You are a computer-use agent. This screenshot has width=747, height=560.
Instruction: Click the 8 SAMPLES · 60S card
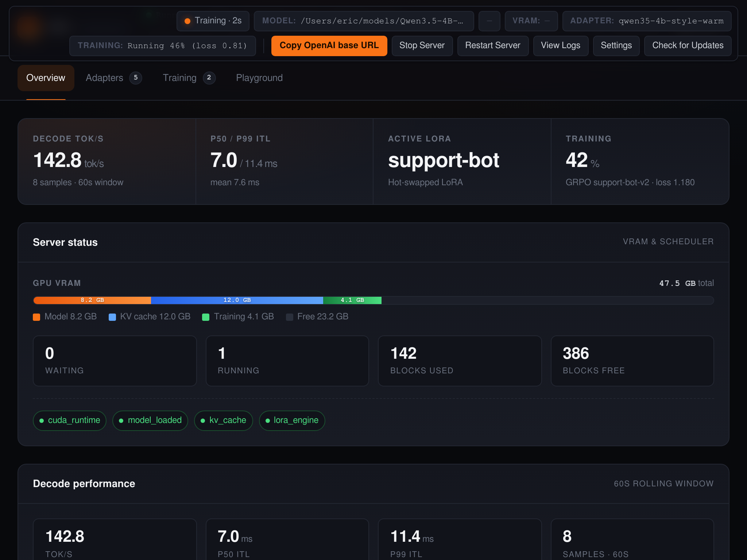pos(632,539)
